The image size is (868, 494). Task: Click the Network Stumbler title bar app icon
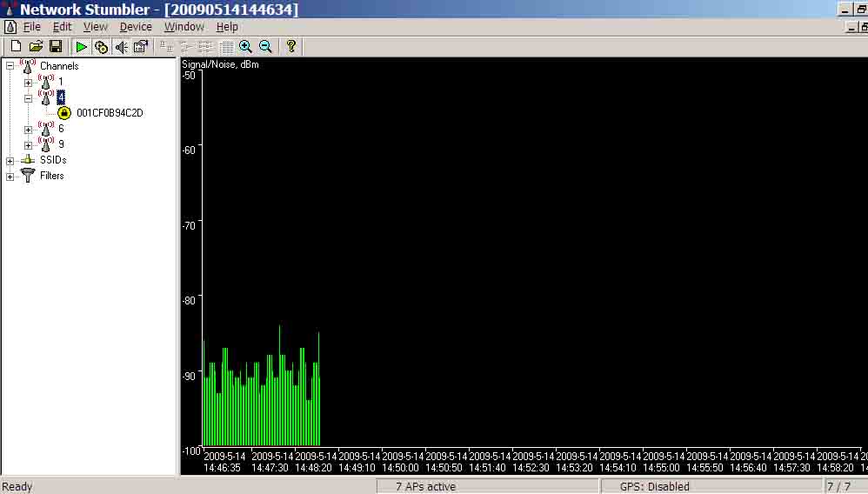(x=9, y=9)
